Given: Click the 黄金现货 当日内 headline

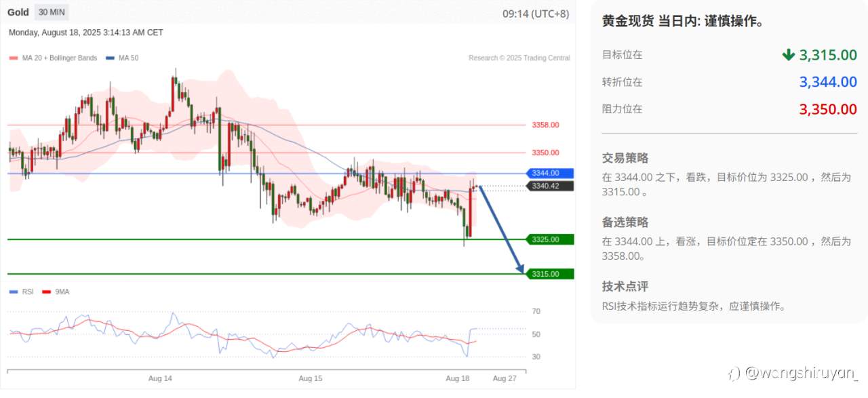Looking at the screenshot, I should click(684, 22).
